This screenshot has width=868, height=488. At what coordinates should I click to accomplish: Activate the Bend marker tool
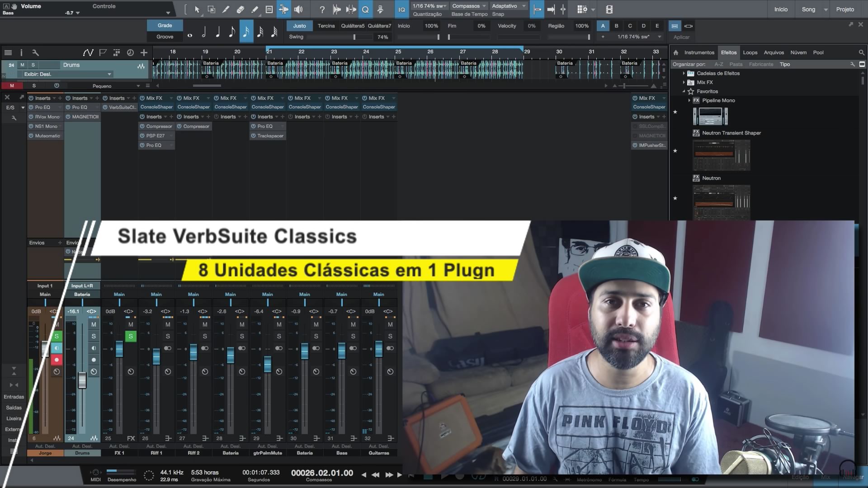coord(283,9)
